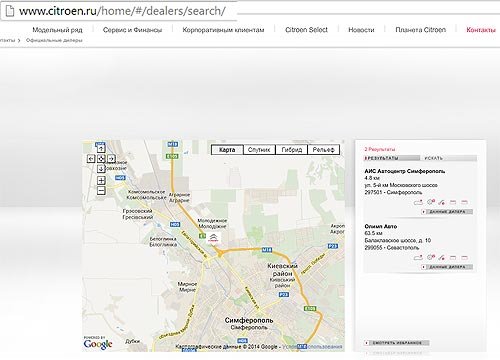Pan the map up with the arrow control

[x=101, y=149]
